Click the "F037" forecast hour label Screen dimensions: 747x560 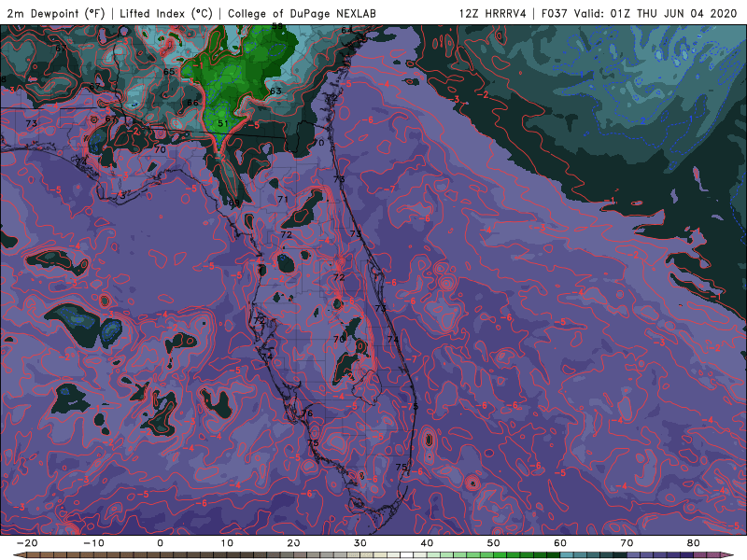(554, 13)
